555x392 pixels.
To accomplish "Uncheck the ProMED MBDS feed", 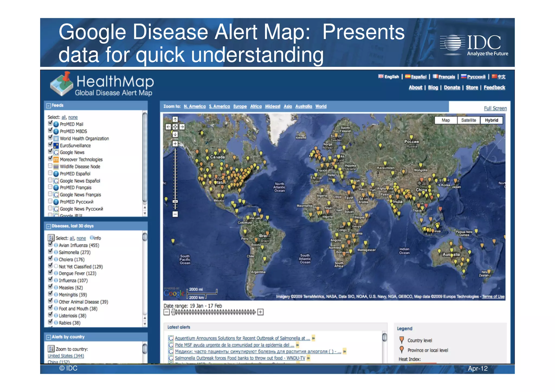I will (50, 130).
